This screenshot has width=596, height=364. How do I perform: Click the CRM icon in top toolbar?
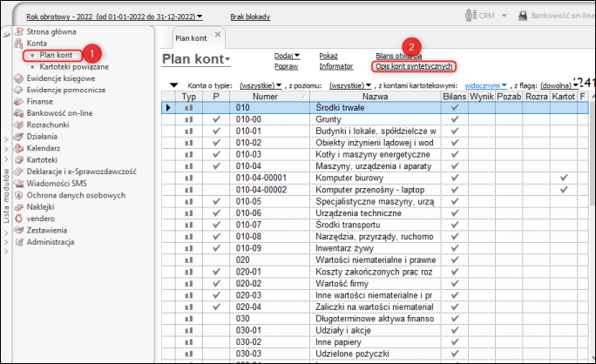tap(471, 16)
